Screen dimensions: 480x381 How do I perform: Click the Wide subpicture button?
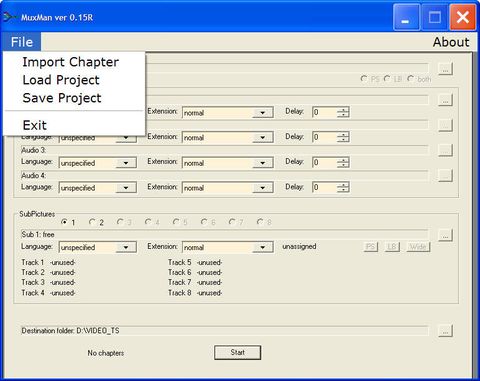pos(418,247)
